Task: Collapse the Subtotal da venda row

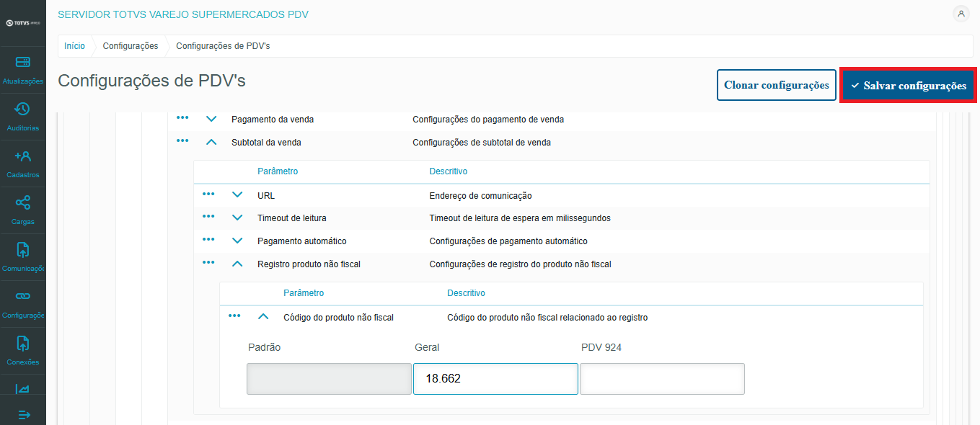Action: coord(211,143)
